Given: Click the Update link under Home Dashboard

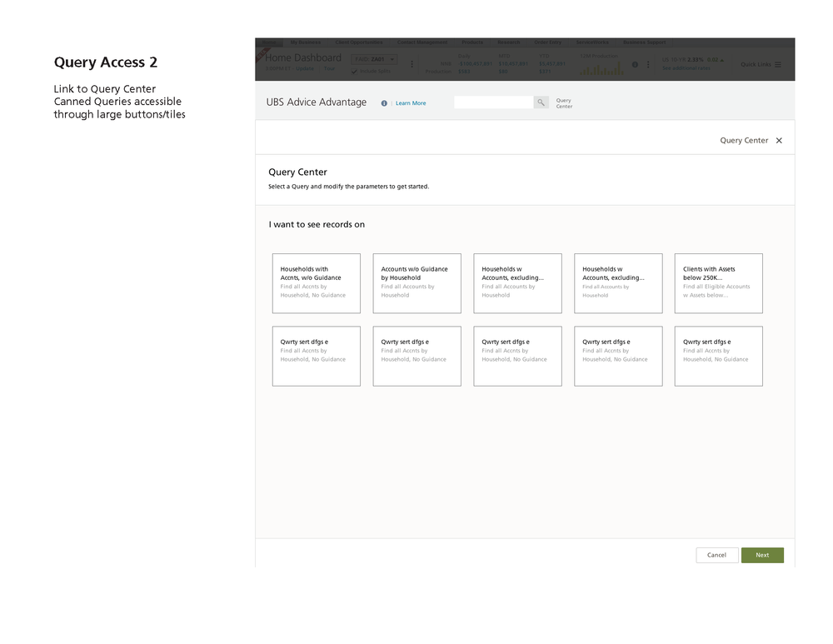Looking at the screenshot, I should click(305, 68).
